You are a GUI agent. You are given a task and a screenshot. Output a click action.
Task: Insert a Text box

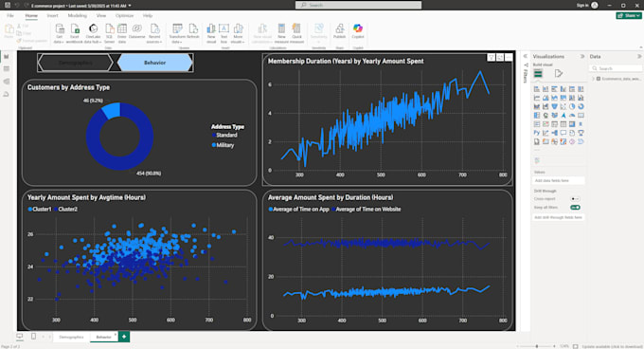(x=224, y=33)
